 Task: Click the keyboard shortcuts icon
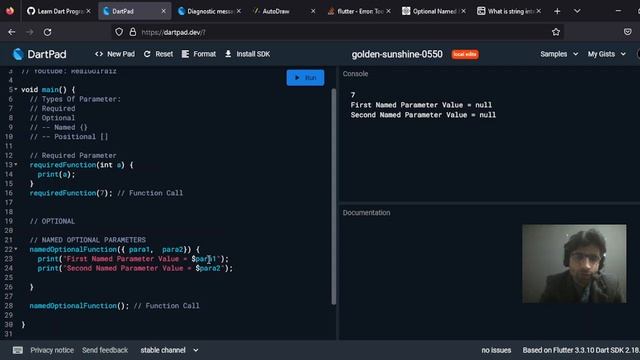pos(18,350)
